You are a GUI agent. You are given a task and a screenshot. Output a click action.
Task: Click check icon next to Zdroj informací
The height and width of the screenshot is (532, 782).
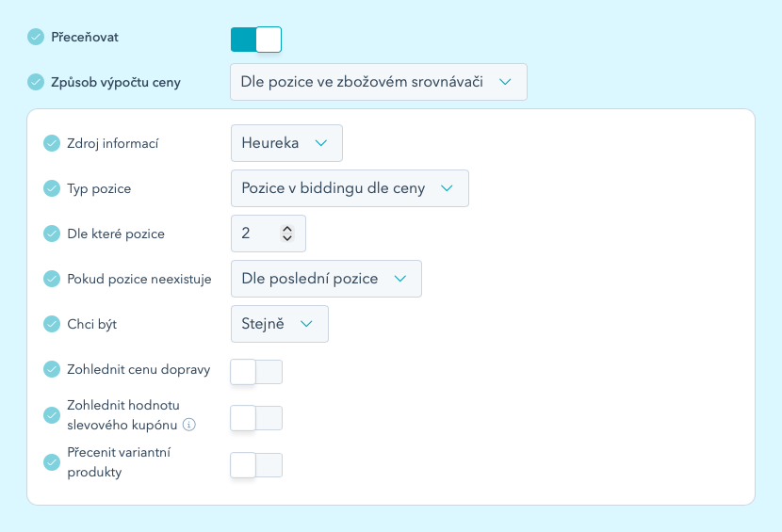(x=52, y=143)
